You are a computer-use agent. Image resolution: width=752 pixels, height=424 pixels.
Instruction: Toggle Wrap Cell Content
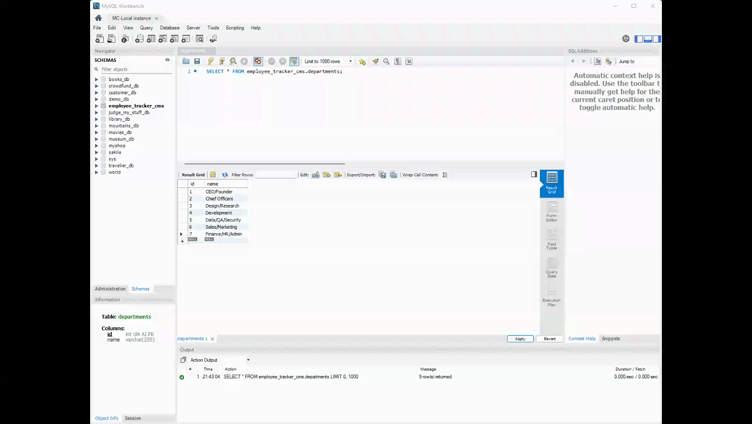pos(445,175)
